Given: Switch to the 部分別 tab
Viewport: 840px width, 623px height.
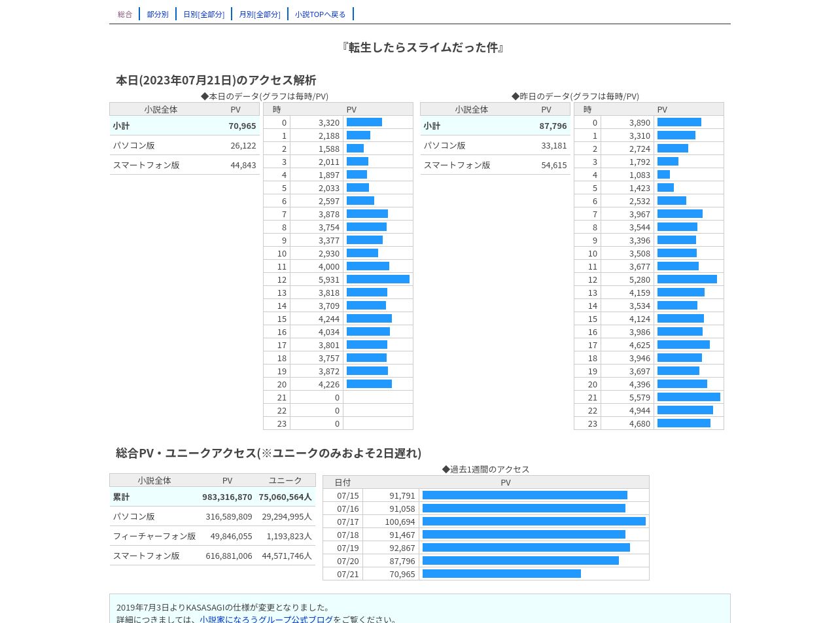Looking at the screenshot, I should 158,14.
